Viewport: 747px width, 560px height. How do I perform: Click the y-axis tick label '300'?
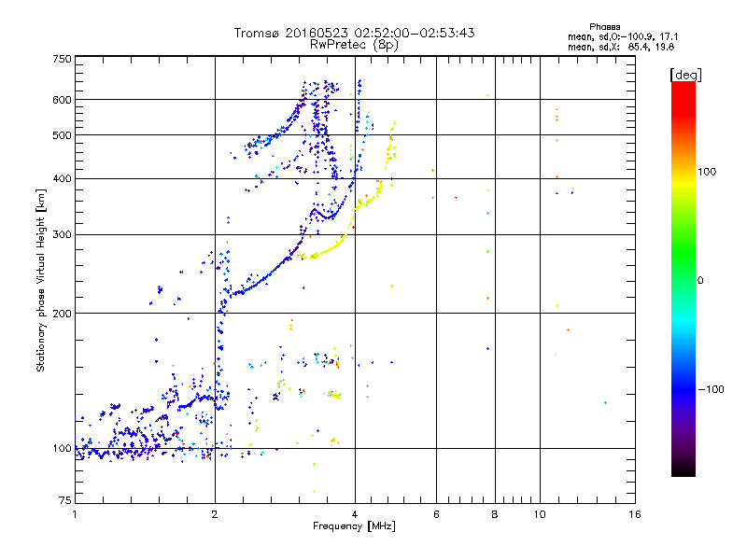(62, 235)
